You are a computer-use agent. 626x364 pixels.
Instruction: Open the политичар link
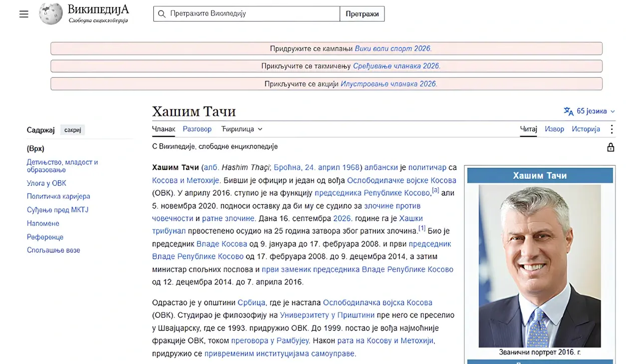(x=427, y=167)
